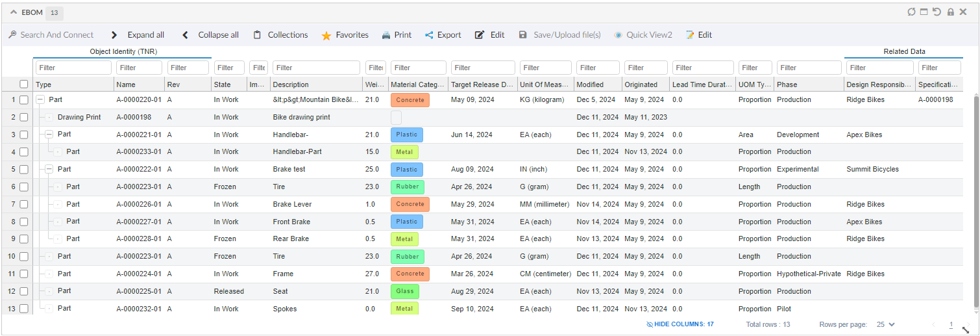Sort by the Description column header
This screenshot has height=336, width=980.
pyautogui.click(x=290, y=84)
